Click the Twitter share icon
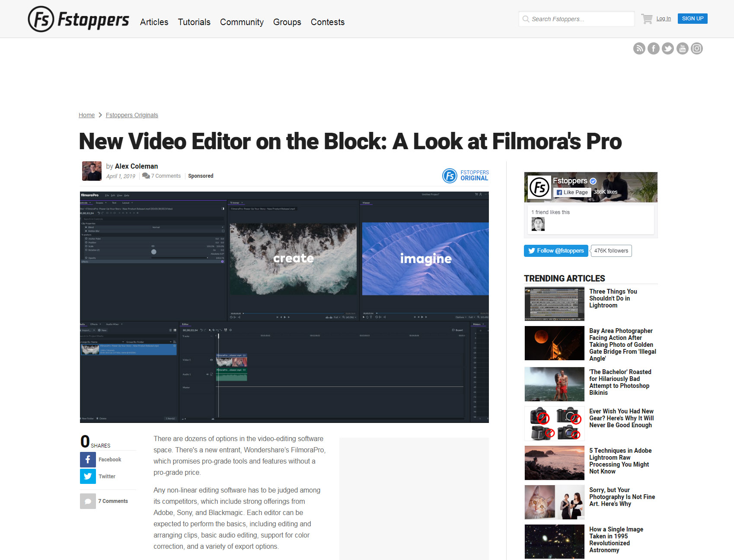 tap(88, 476)
